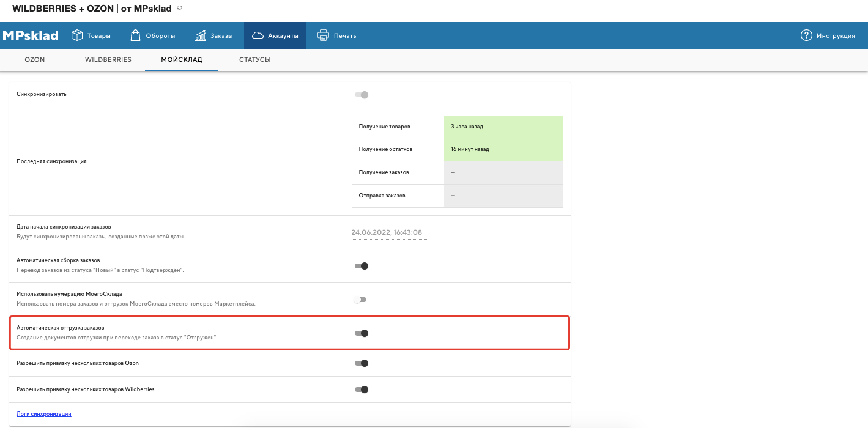Toggle the Синхронизировать switch
The height and width of the screenshot is (428, 868).
coord(362,95)
